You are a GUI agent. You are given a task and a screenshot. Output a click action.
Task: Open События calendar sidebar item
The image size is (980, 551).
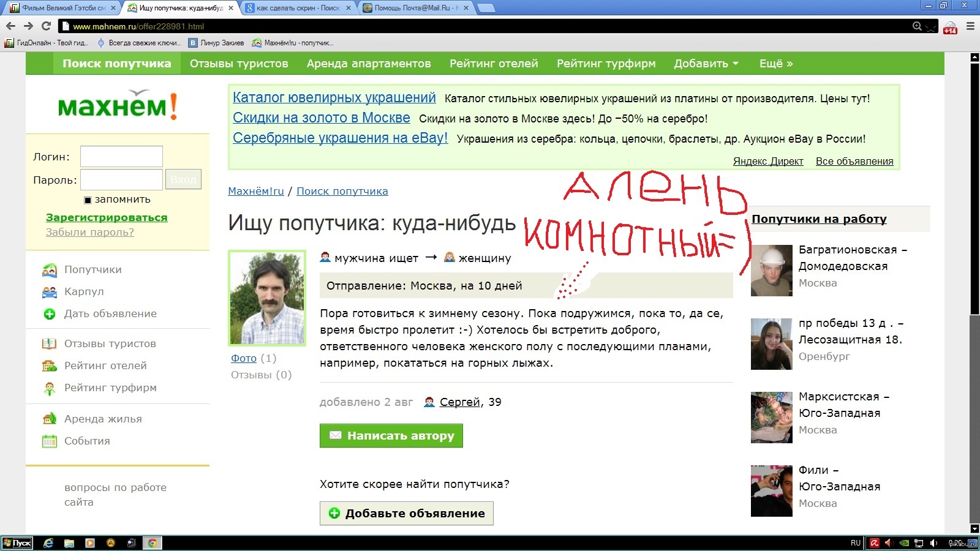click(x=50, y=441)
